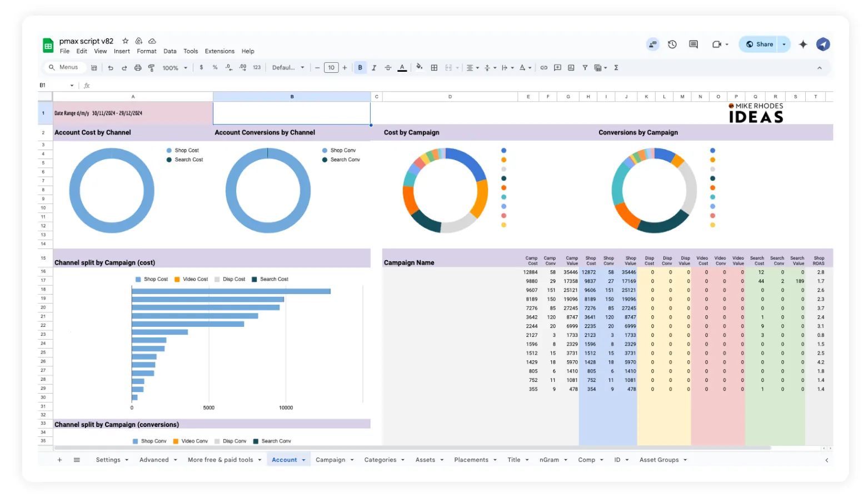Create a filter with funnel icon
The width and height of the screenshot is (868, 497).
585,68
